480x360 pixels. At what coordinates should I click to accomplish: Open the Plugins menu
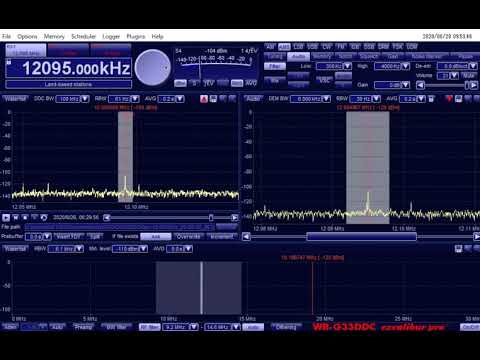point(136,36)
